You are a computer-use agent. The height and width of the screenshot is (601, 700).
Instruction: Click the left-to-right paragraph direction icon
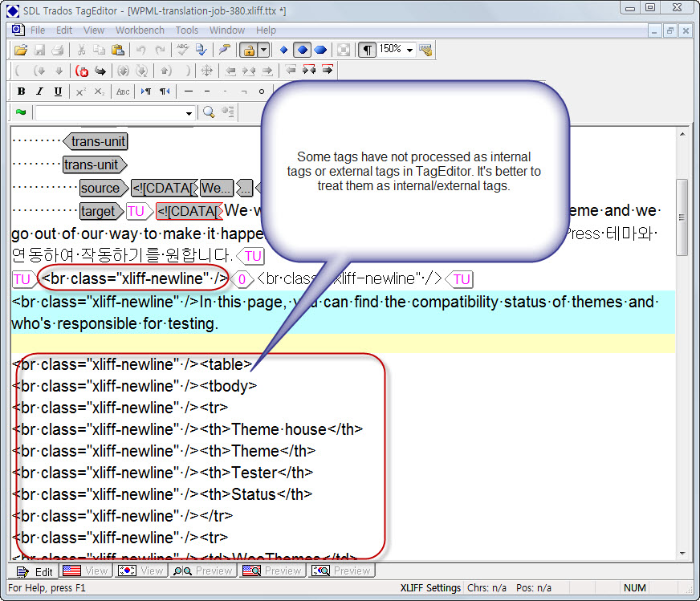point(146,91)
